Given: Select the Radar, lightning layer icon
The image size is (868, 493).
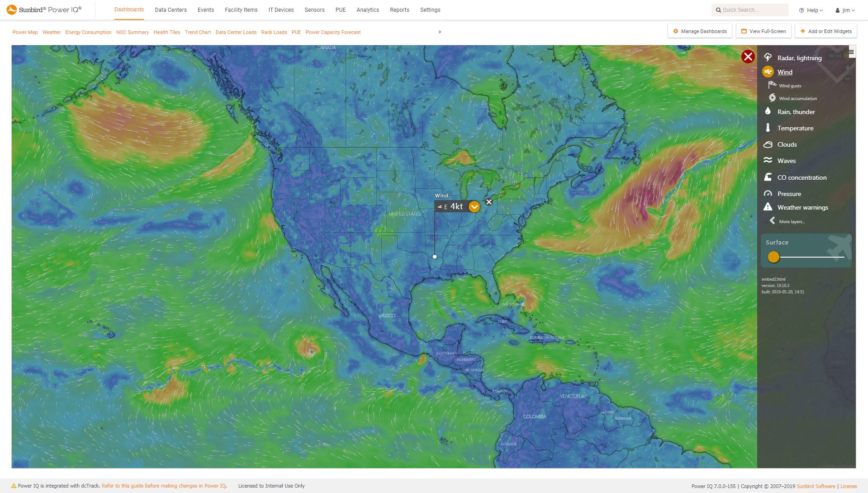Looking at the screenshot, I should (768, 57).
